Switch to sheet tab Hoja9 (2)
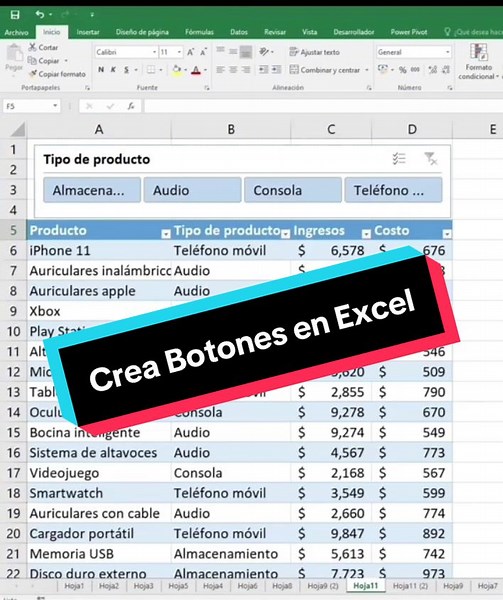The height and width of the screenshot is (600, 503). coord(323,586)
